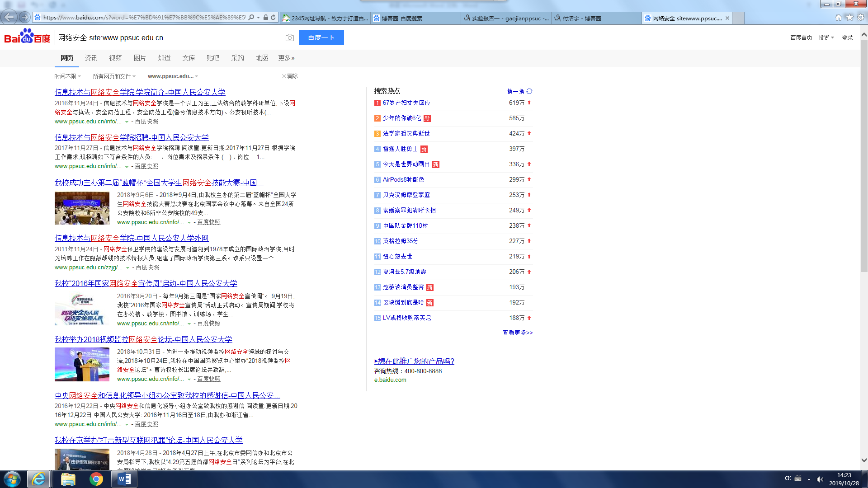868x488 pixels.
Task: Expand the 所有网页和文件 file type dropdown
Action: coord(114,76)
